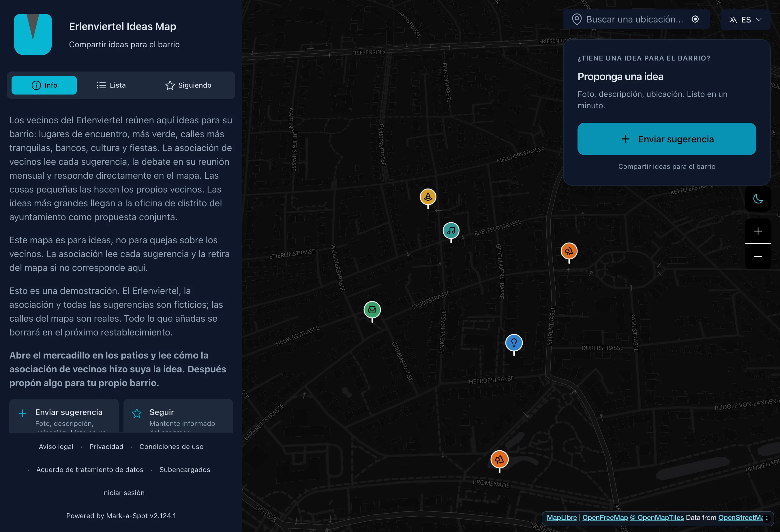Click the translate icon beside ES
Viewport: 780px width, 532px height.
[x=733, y=20]
